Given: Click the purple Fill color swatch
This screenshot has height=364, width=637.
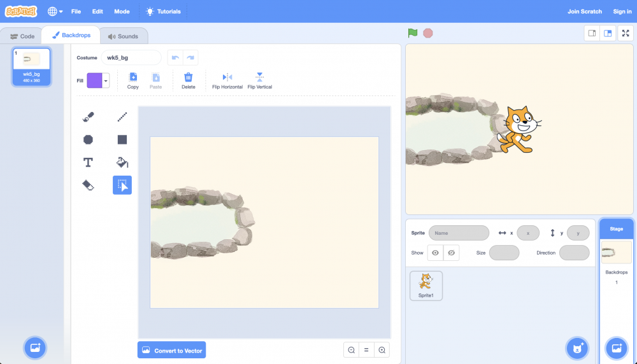Looking at the screenshot, I should (94, 81).
